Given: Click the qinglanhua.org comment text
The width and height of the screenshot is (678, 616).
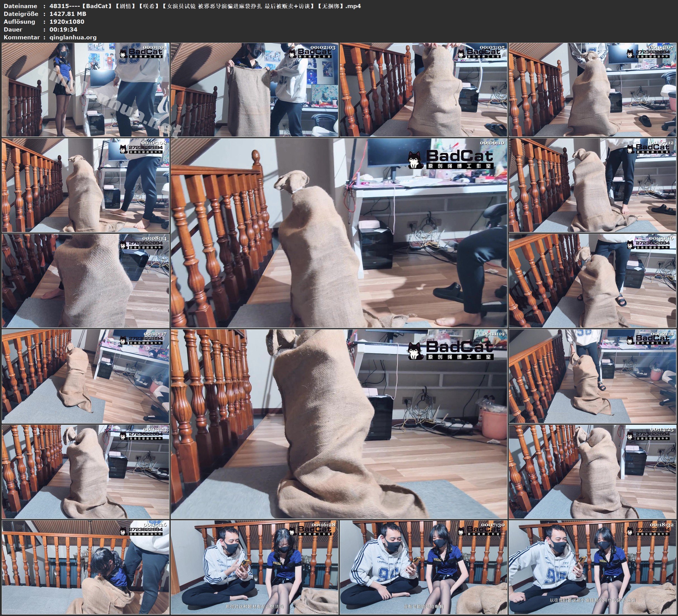Looking at the screenshot, I should tap(73, 37).
